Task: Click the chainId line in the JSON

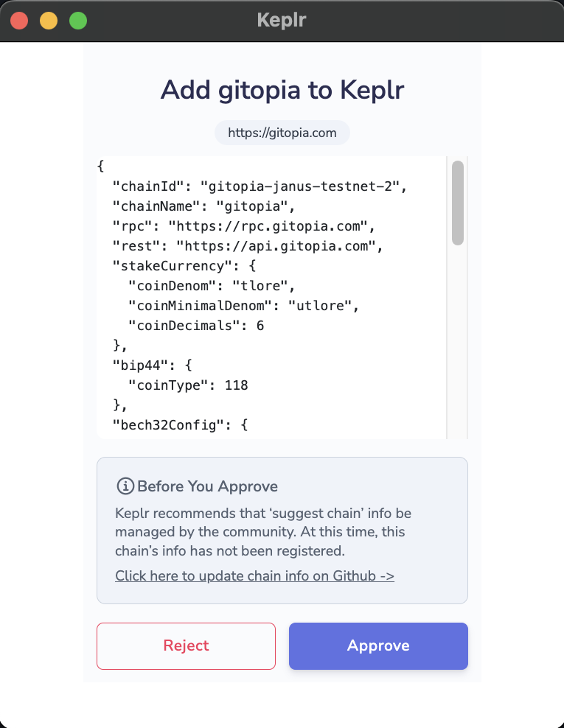Action: [260, 186]
